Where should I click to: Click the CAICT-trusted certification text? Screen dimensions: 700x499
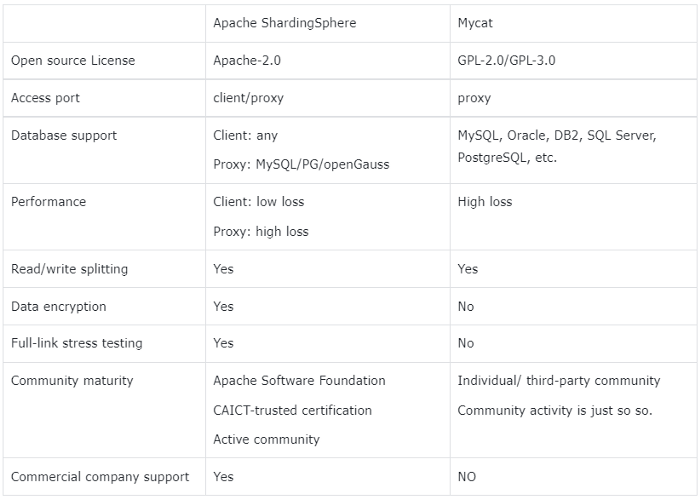[292, 411]
